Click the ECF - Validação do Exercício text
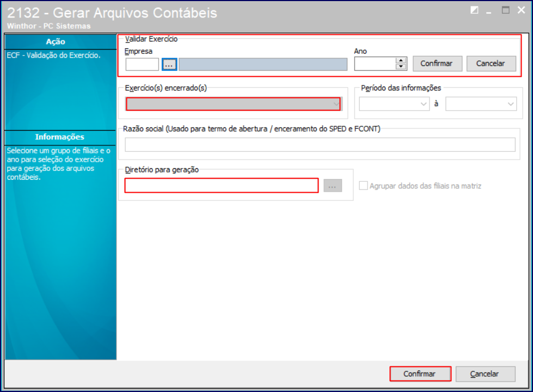This screenshot has height=392, width=533. coord(53,55)
